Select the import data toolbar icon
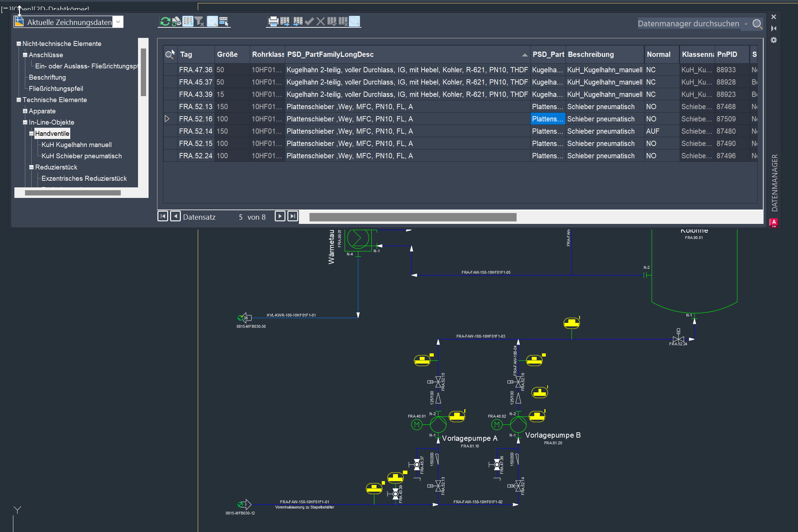 (x=298, y=21)
